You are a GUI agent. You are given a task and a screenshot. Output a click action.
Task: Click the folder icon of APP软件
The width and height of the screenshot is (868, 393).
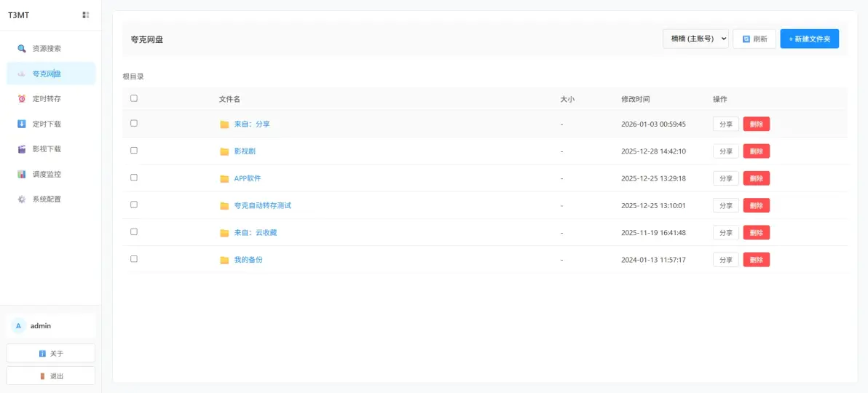tap(224, 179)
